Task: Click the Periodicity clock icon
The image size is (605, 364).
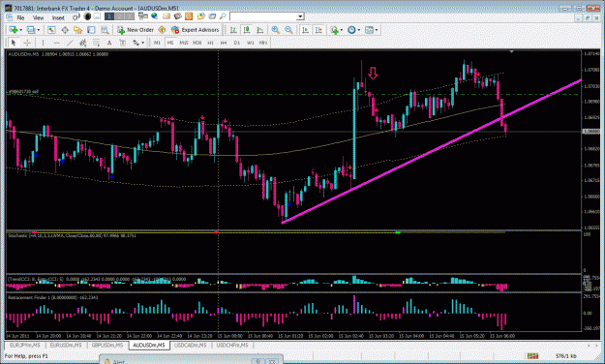Action: 351,30
